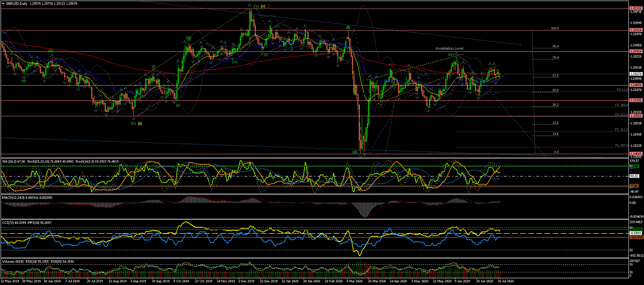Click the current price tag 1.25670
This screenshot has height=285, width=644.
[635, 74]
